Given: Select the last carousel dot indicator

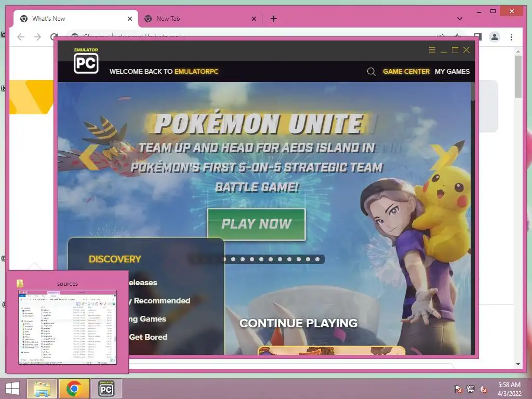Looking at the screenshot, I should (317, 259).
